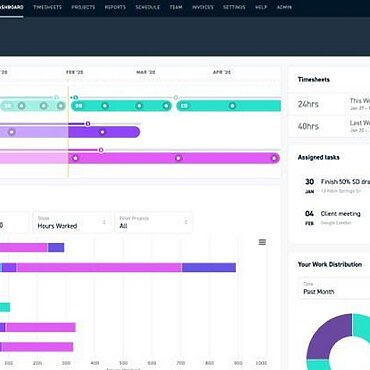Click the APR '20 timeline label
Image resolution: width=370 pixels, height=370 pixels.
[222, 72]
